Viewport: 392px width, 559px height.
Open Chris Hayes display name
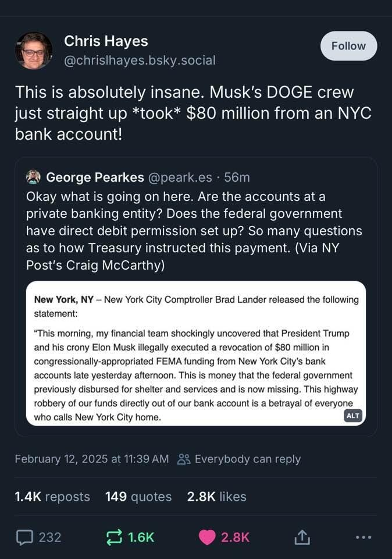point(106,41)
